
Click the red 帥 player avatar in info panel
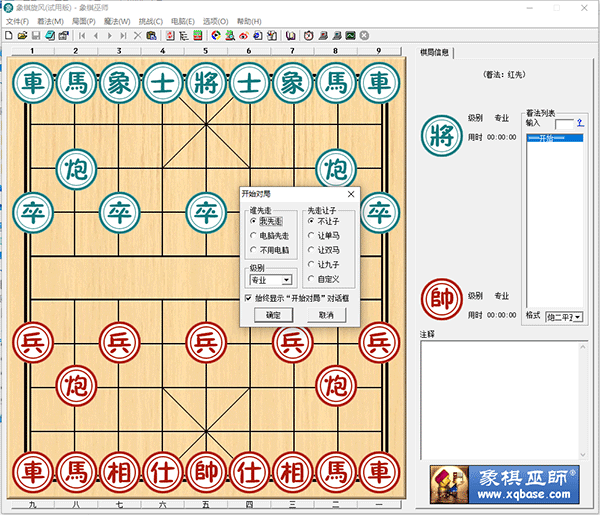pyautogui.click(x=442, y=299)
